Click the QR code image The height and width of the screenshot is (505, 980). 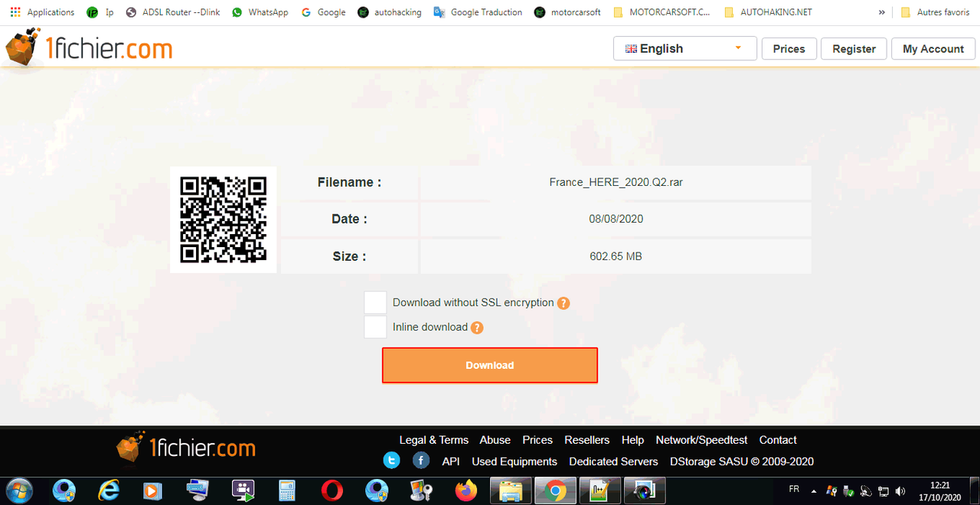(x=224, y=220)
